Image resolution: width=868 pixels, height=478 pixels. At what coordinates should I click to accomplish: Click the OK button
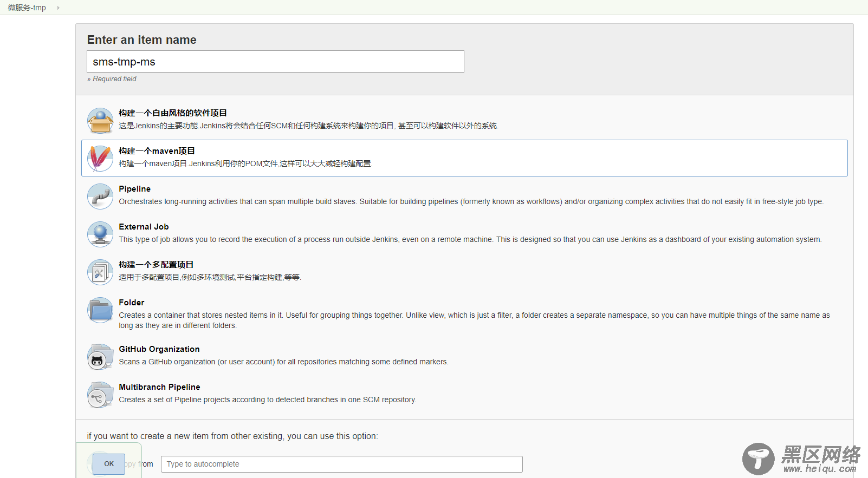point(109,464)
